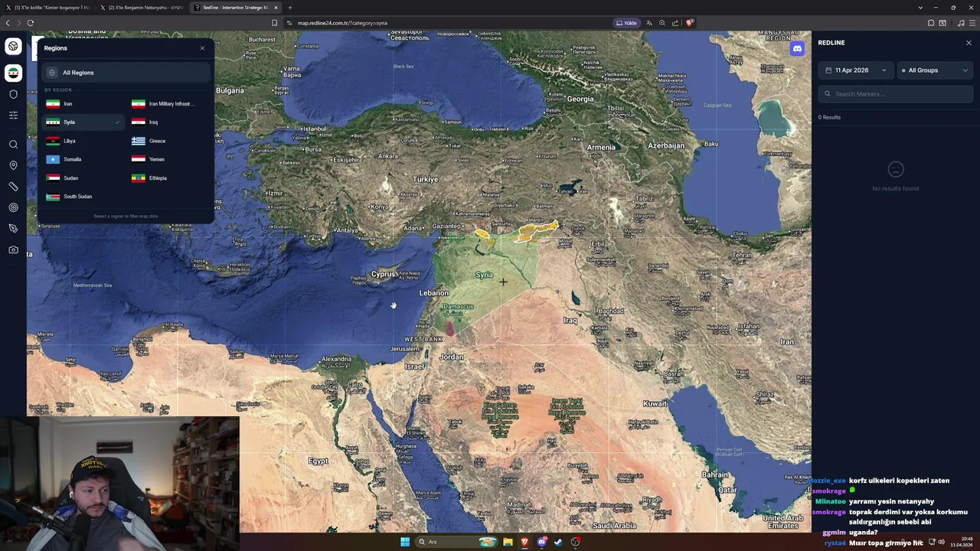Viewport: 980px width, 551px height.
Task: Choose Iran in the regions list
Action: coord(84,103)
